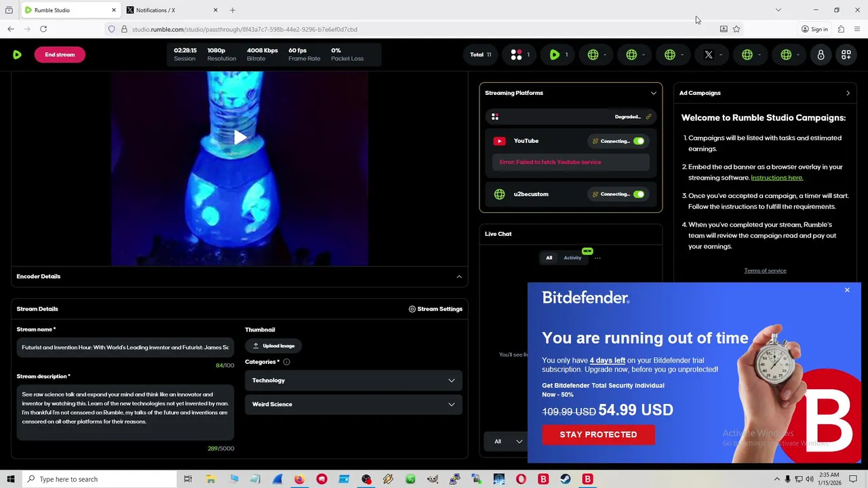Viewport: 868px width, 488px height.
Task: Click the YouTube logo in Streaming Platforms
Action: 499,141
